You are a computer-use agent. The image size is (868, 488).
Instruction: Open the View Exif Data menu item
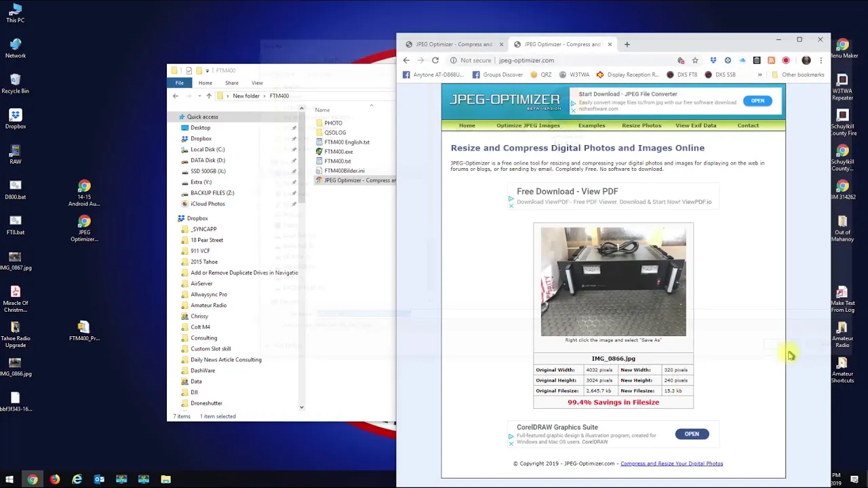coord(696,125)
